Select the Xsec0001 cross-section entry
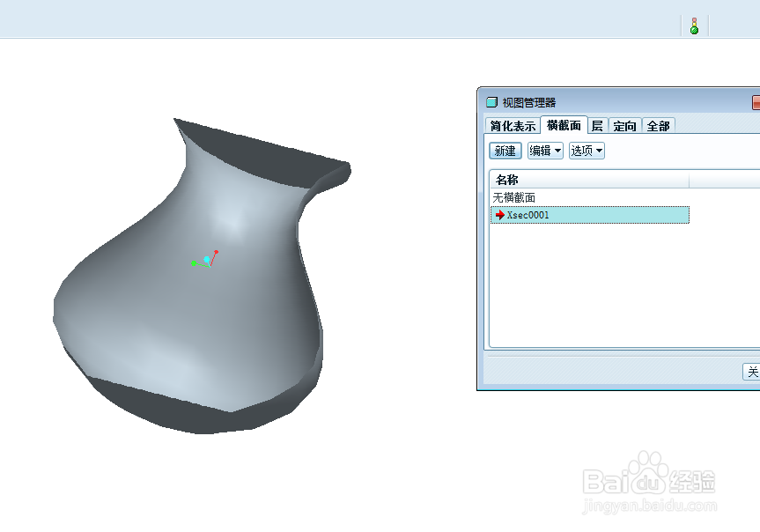760x532 pixels. tap(590, 215)
